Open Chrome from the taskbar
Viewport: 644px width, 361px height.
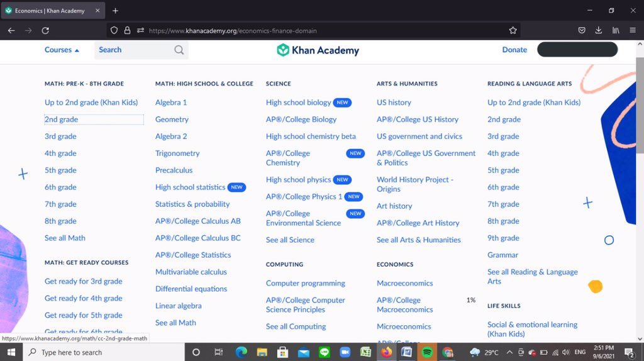(x=448, y=352)
